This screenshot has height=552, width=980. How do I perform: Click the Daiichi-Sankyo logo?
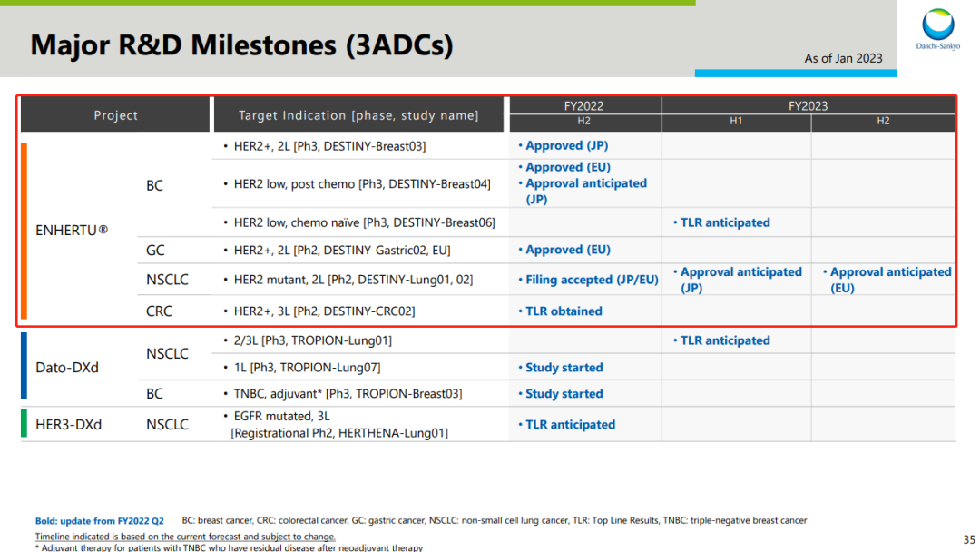937,29
